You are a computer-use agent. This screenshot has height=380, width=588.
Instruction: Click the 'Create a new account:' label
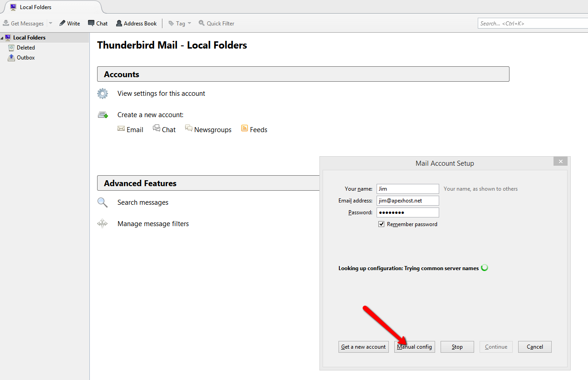pos(151,115)
